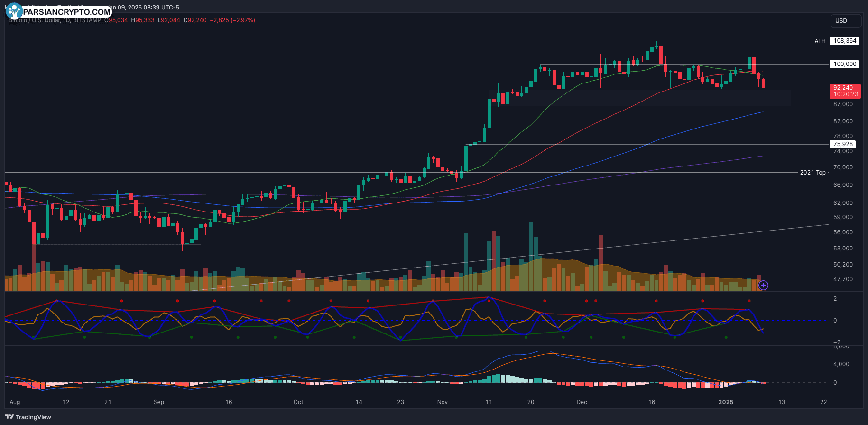Click the 82,000 price axis value
This screenshot has height=425, width=868.
843,121
